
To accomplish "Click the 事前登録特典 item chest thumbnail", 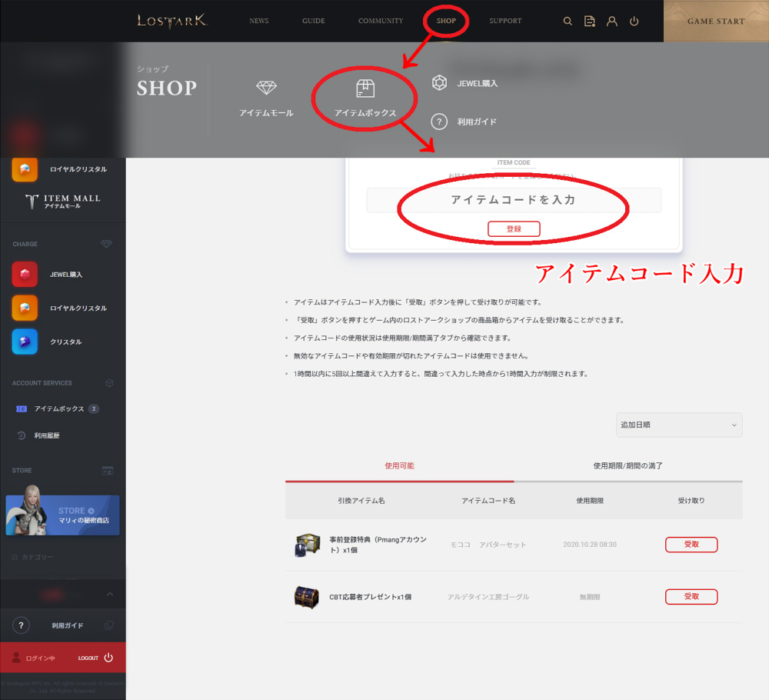I will click(307, 545).
